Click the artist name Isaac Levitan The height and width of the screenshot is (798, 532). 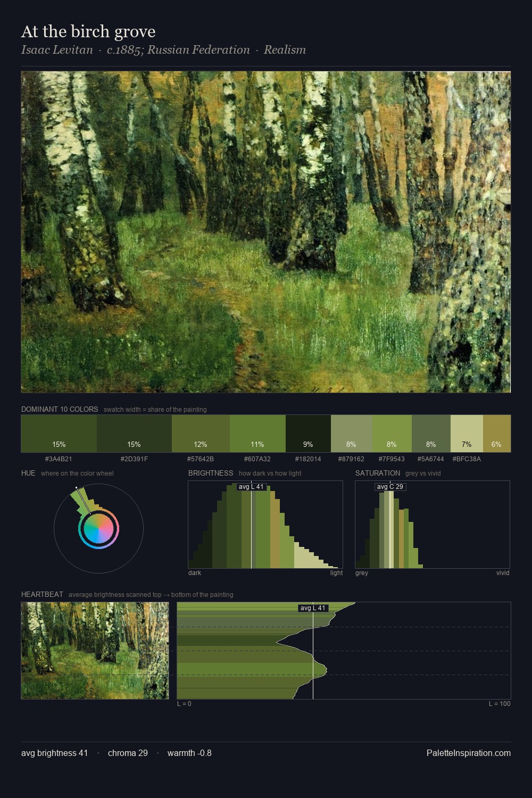57,50
